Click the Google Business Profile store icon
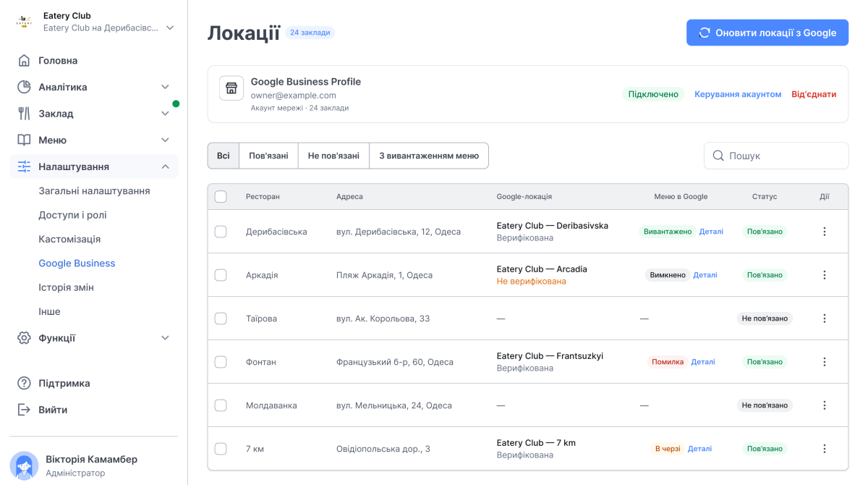 coord(231,88)
